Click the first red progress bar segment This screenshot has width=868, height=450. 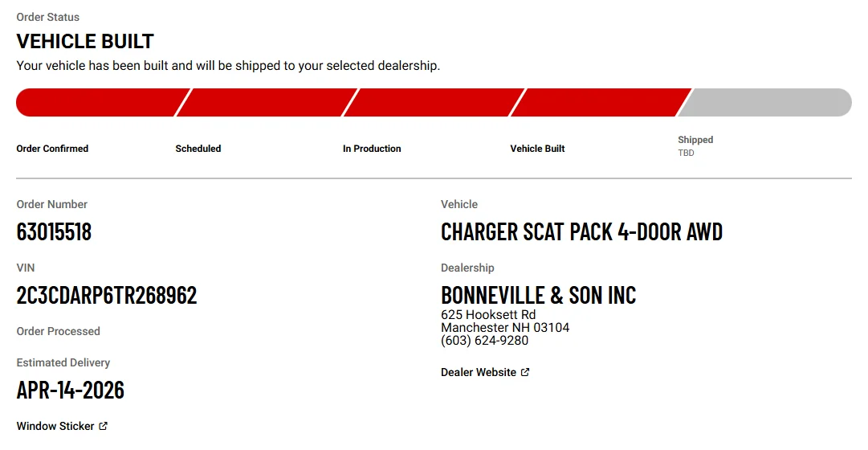pos(96,103)
